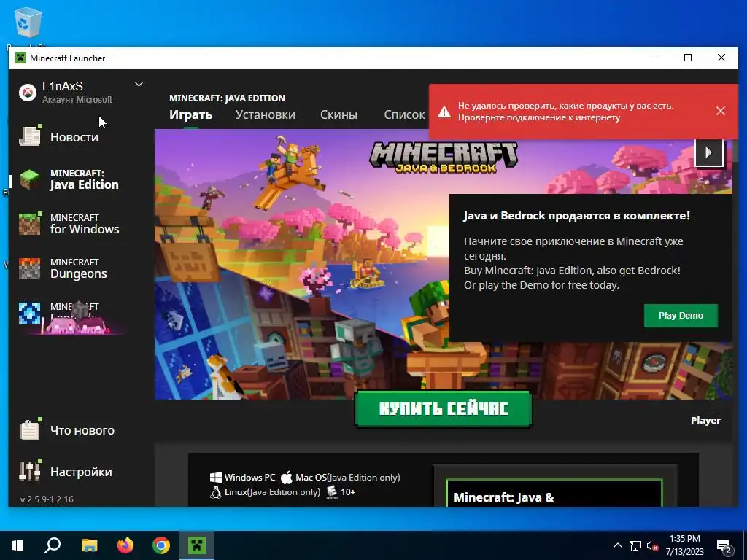This screenshot has width=747, height=560.
Task: Launch Firefox from the taskbar
Action: coord(125,545)
